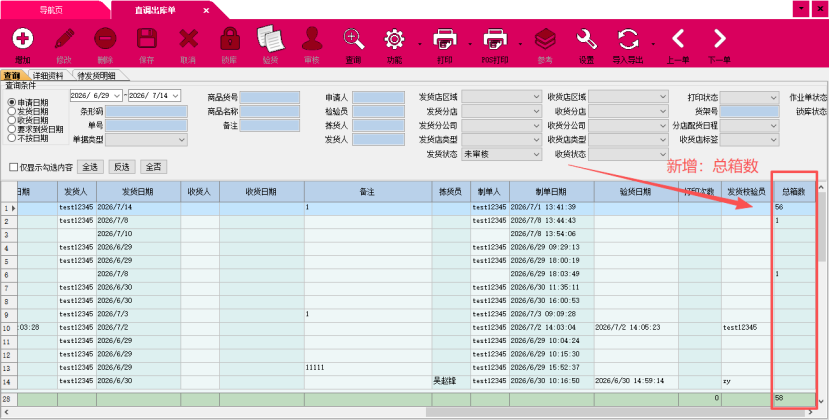Click the 导入导出 refresh-arrows icon
The image size is (829, 420).
point(628,39)
